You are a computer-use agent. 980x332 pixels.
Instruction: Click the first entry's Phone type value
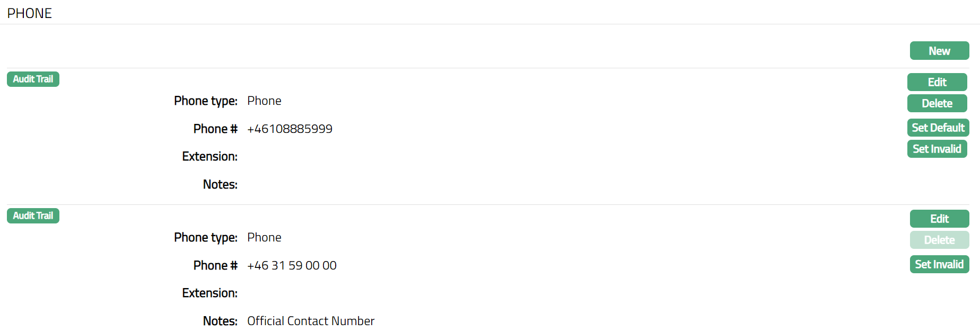[264, 101]
